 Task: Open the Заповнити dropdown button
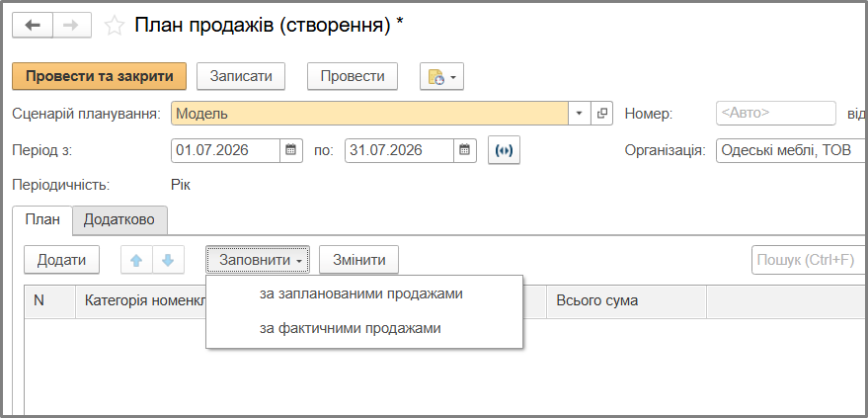258,260
